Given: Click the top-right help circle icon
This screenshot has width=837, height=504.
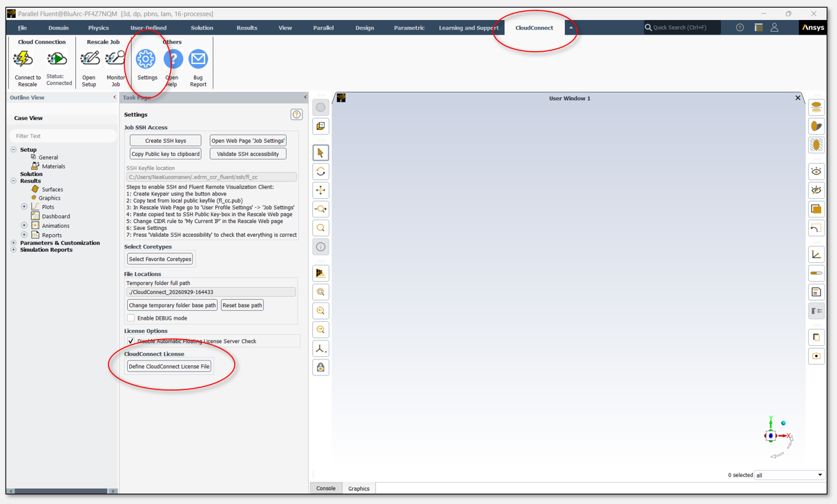Looking at the screenshot, I should 740,28.
